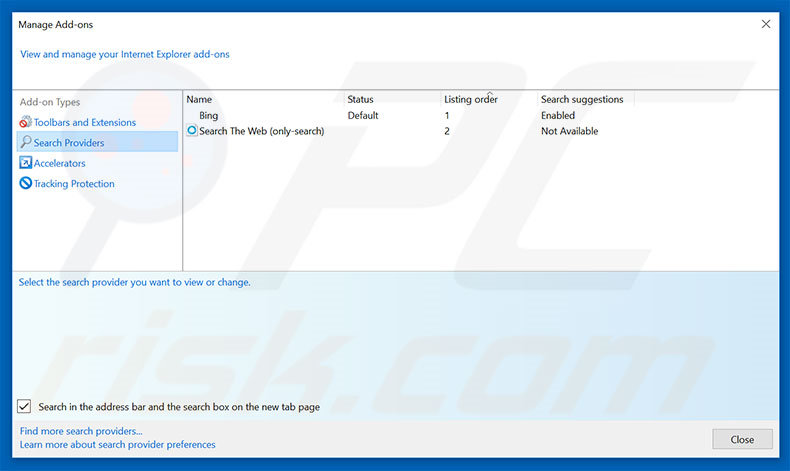Click 'Select the search provider' hint text
Screen dimensions: 790x471
click(135, 282)
